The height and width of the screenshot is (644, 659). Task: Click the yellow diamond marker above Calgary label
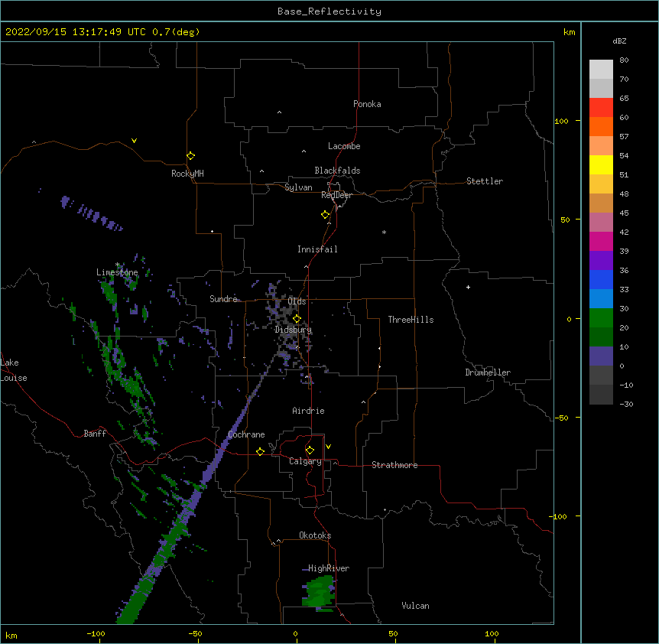tap(310, 450)
